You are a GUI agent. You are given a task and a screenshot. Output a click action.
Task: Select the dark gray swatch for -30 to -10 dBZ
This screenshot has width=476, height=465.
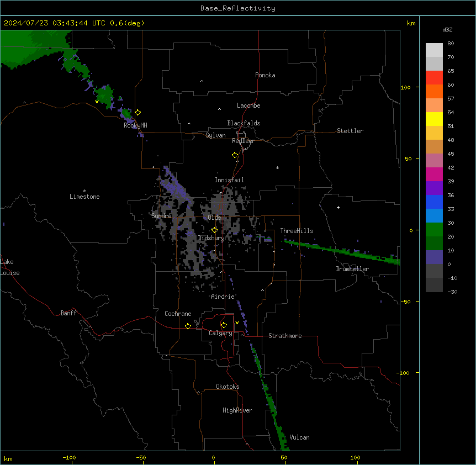point(434,285)
